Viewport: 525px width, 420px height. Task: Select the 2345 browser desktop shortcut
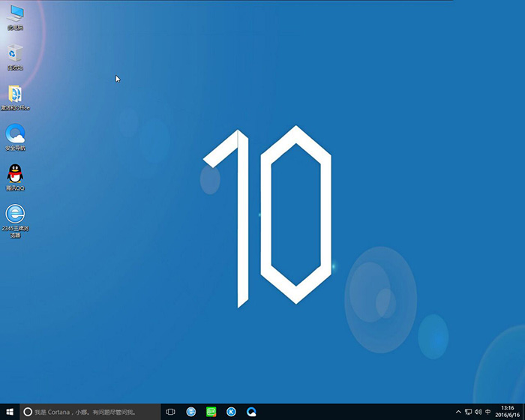[x=15, y=215]
